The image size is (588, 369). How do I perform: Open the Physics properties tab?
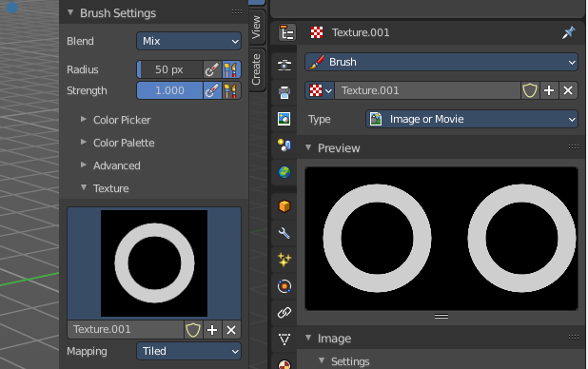click(x=284, y=286)
